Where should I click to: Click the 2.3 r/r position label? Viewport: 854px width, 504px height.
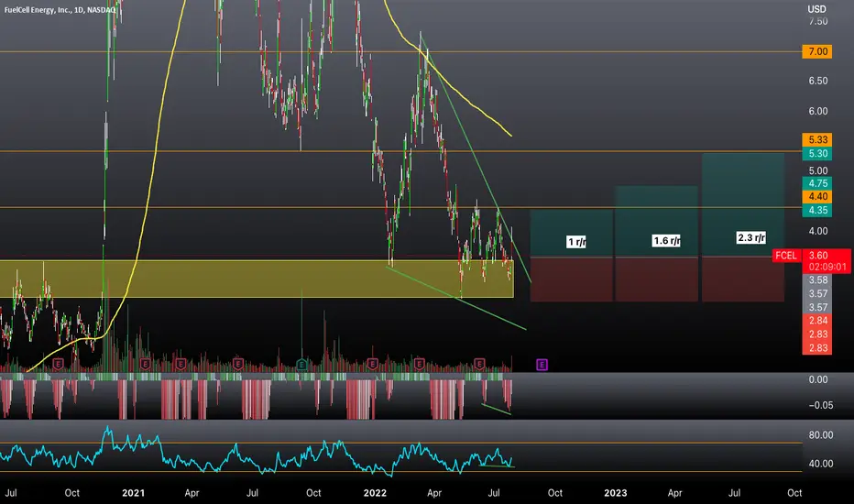(751, 237)
